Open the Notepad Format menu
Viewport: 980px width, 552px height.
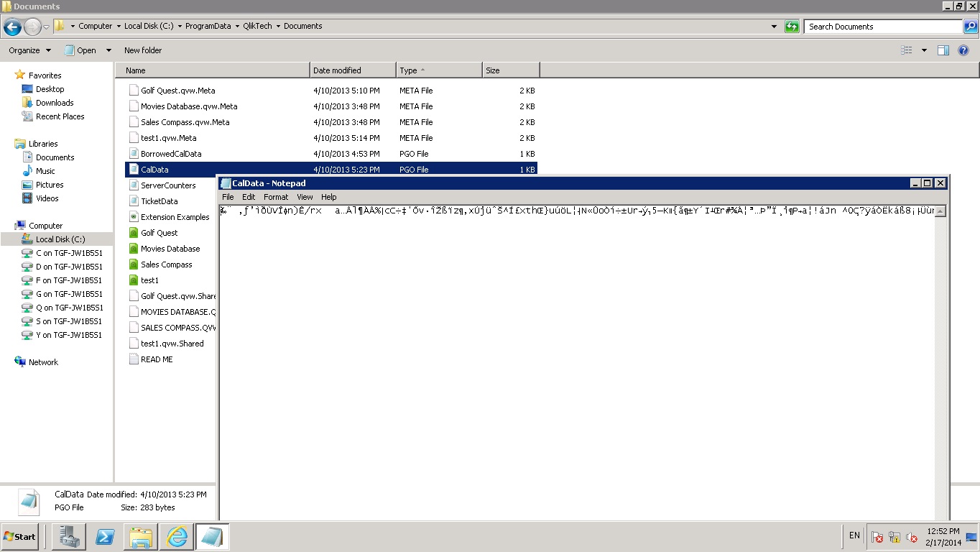(276, 197)
